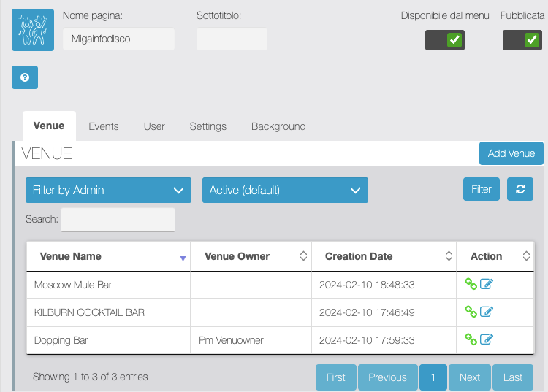Sort table by Venue Owner column
The width and height of the screenshot is (548, 392).
tap(251, 256)
